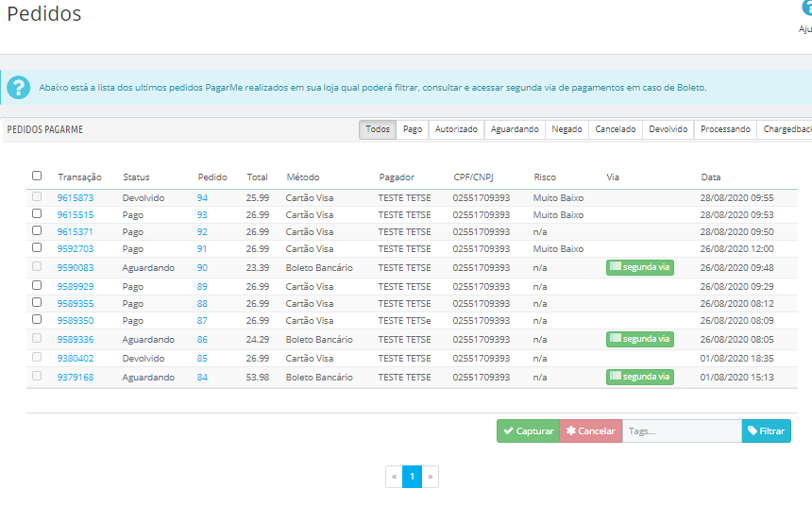Switch to the Pago filter tab
Image resolution: width=812 pixels, height=506 pixels.
pyautogui.click(x=413, y=129)
